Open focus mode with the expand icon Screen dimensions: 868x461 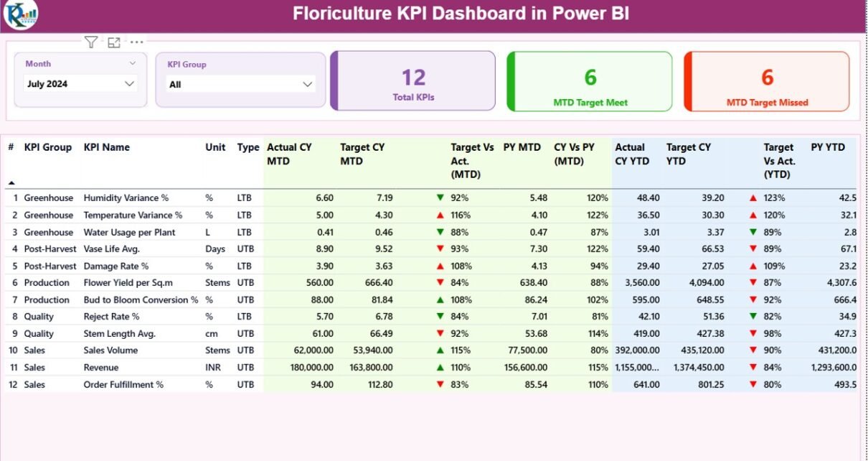[x=113, y=42]
